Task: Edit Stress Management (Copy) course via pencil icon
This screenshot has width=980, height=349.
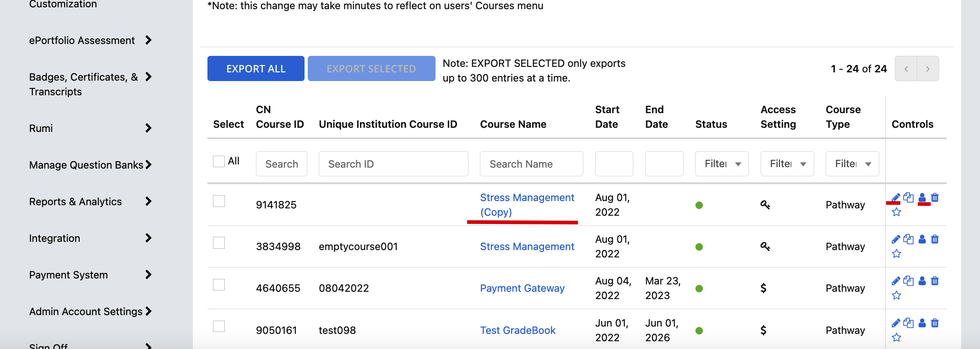Action: point(896,198)
